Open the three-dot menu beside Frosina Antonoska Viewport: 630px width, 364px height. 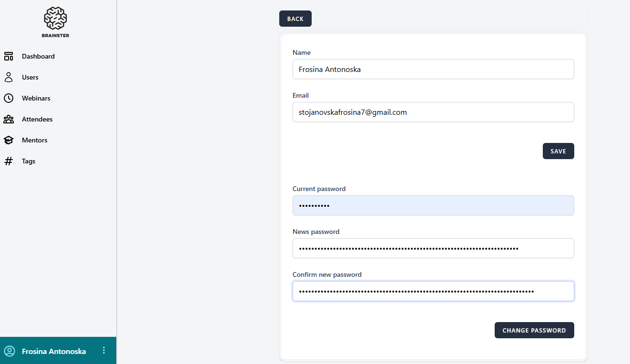[x=104, y=351]
